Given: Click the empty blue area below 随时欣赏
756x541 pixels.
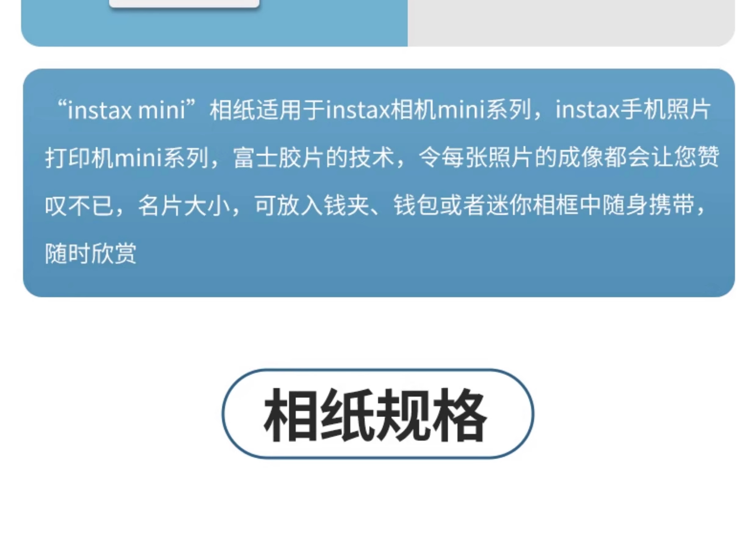Looking at the screenshot, I should click(379, 281).
